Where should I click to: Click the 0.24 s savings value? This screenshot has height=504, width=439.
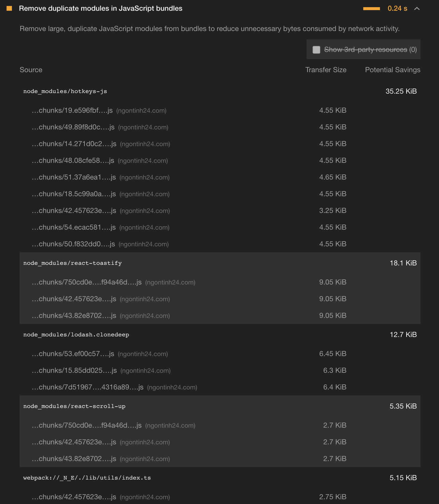coord(397,9)
